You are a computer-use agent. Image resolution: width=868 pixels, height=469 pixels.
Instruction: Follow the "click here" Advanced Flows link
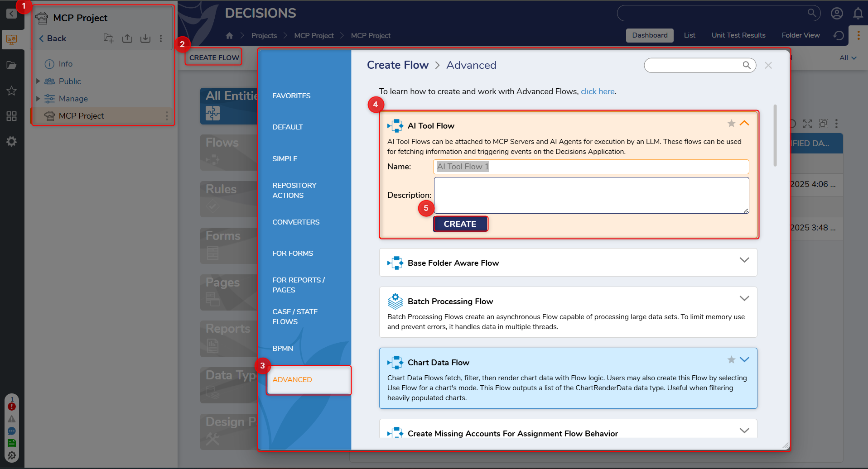point(598,91)
